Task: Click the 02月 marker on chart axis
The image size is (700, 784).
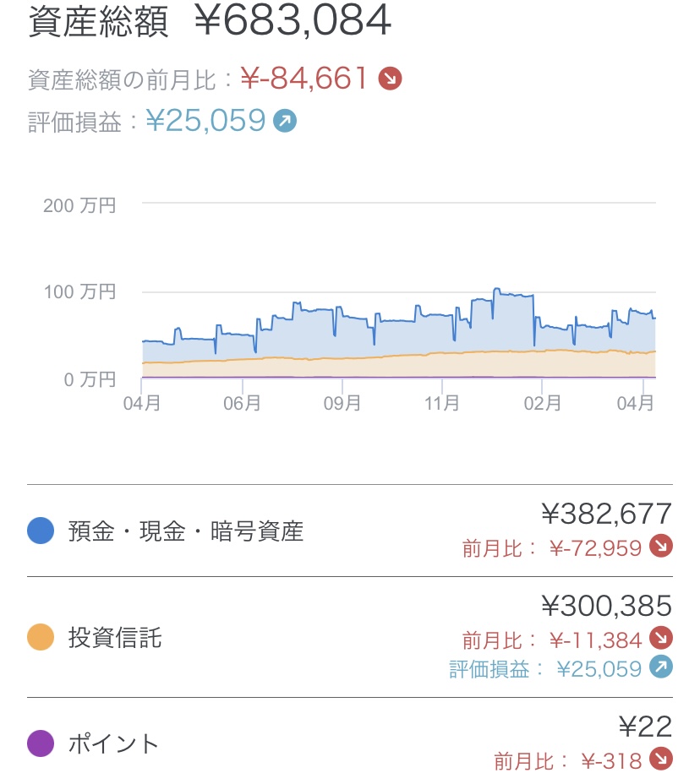Action: tap(542, 403)
